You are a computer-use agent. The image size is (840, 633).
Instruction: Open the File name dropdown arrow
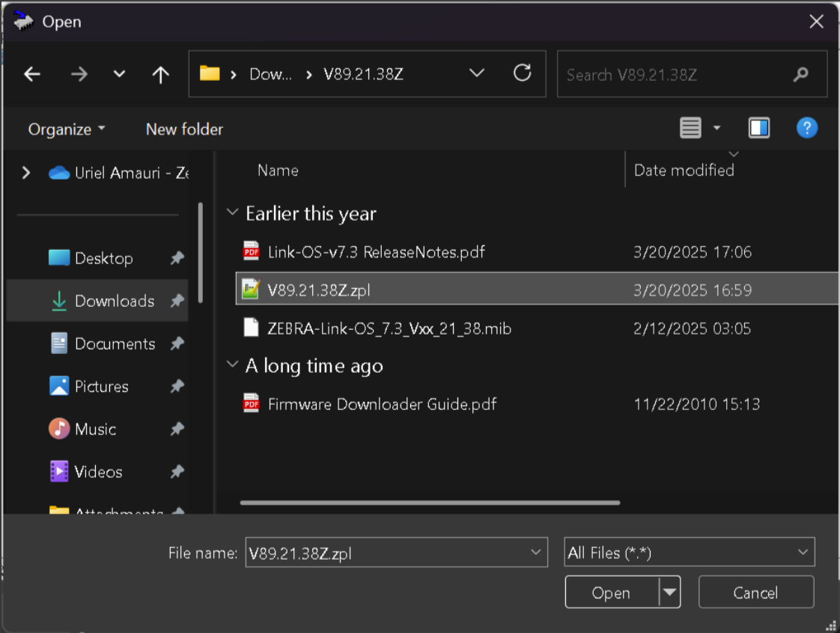pyautogui.click(x=536, y=552)
